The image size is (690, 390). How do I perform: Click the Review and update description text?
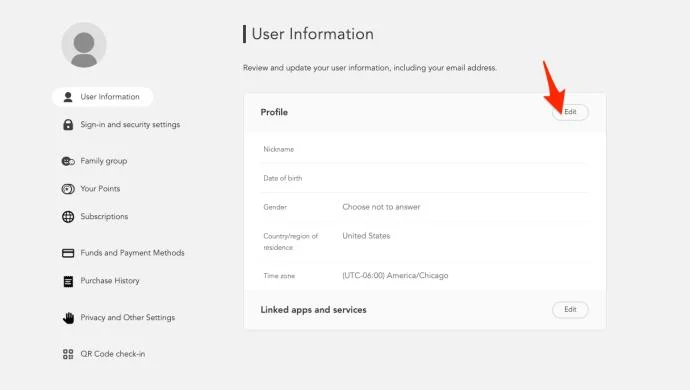(370, 68)
